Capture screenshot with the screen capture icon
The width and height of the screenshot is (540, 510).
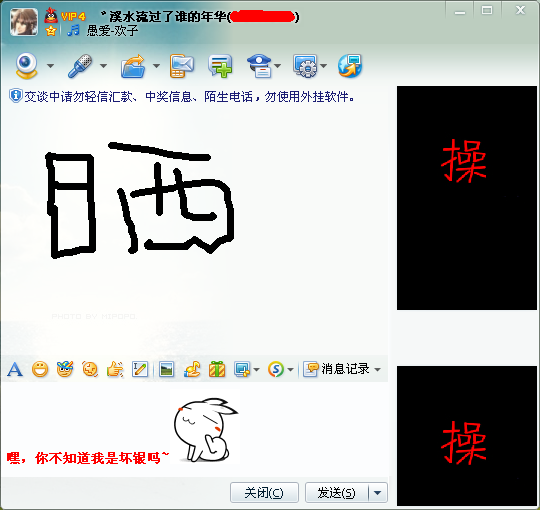tap(242, 370)
